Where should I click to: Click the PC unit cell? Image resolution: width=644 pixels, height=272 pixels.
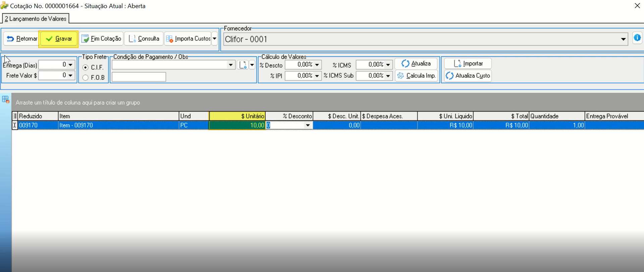(194, 125)
